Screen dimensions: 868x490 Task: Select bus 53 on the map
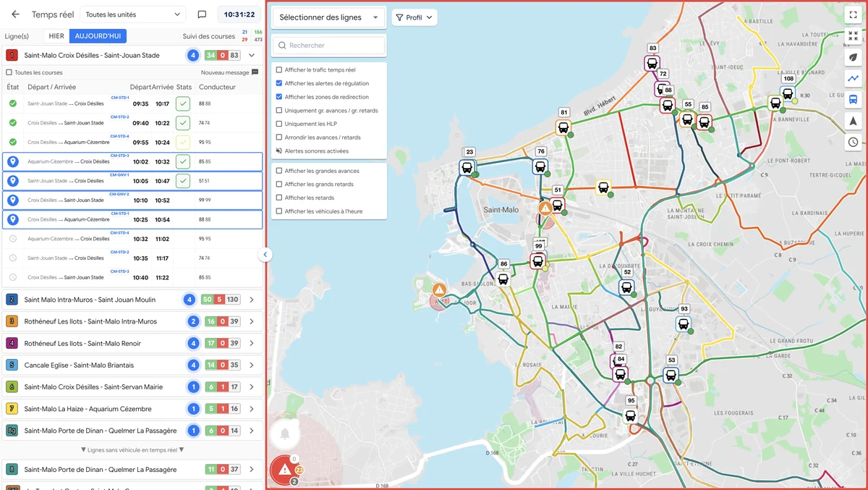tap(671, 375)
